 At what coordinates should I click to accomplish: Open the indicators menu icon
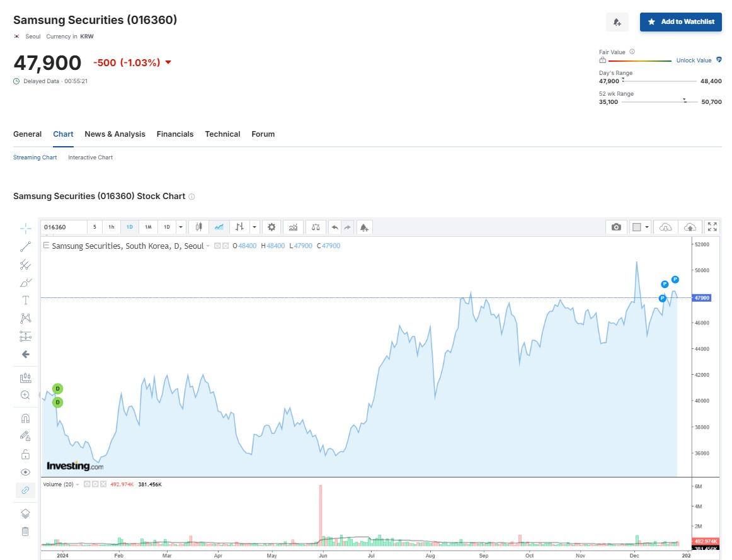coord(293,227)
